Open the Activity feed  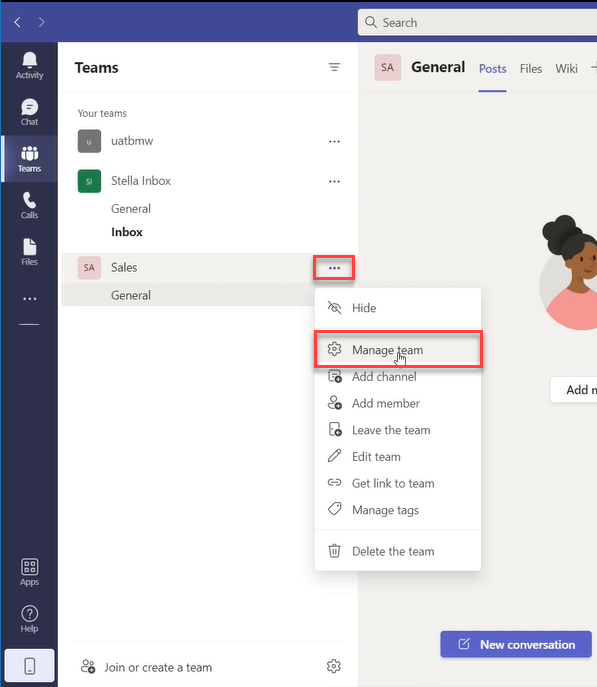pyautogui.click(x=29, y=66)
